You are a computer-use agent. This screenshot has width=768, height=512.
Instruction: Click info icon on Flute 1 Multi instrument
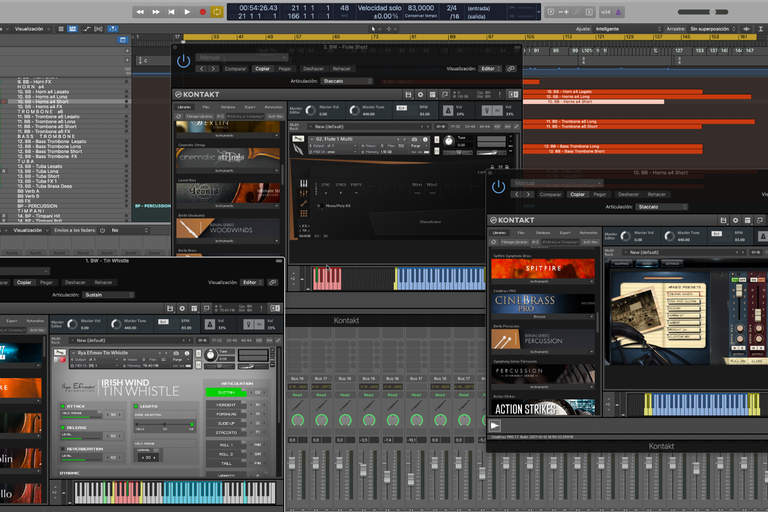(425, 140)
